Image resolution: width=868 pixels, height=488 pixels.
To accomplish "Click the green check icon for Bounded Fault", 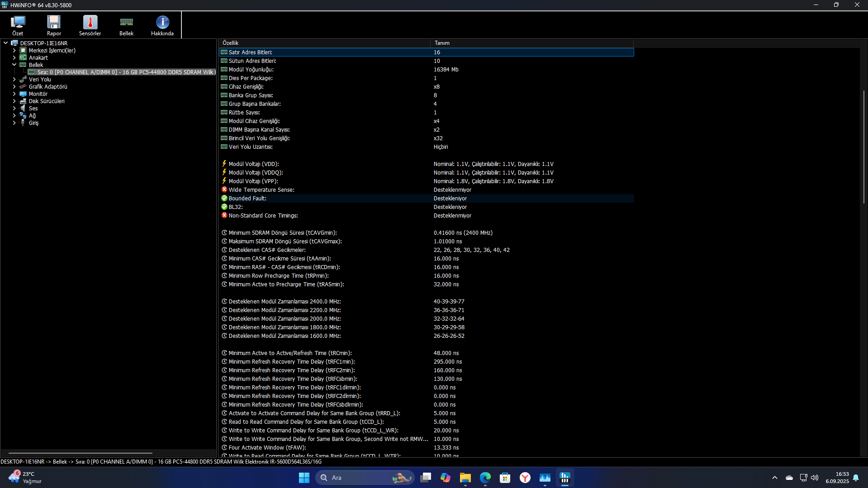I will tap(224, 198).
